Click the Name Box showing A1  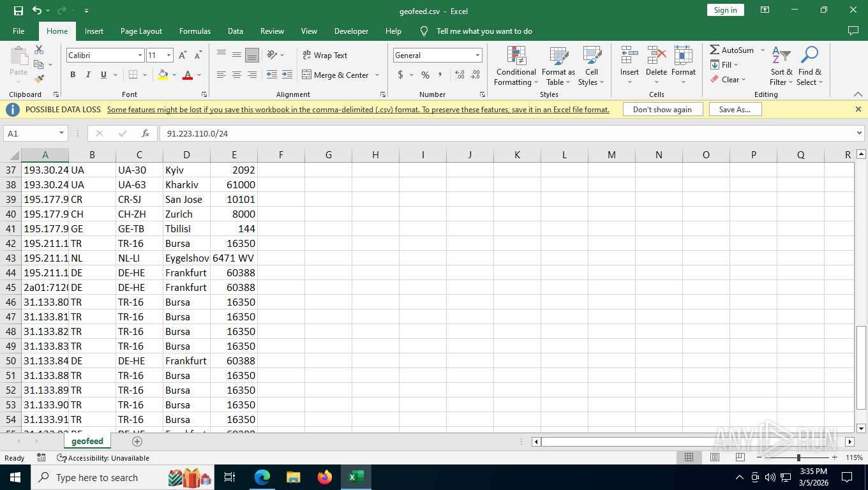point(36,133)
